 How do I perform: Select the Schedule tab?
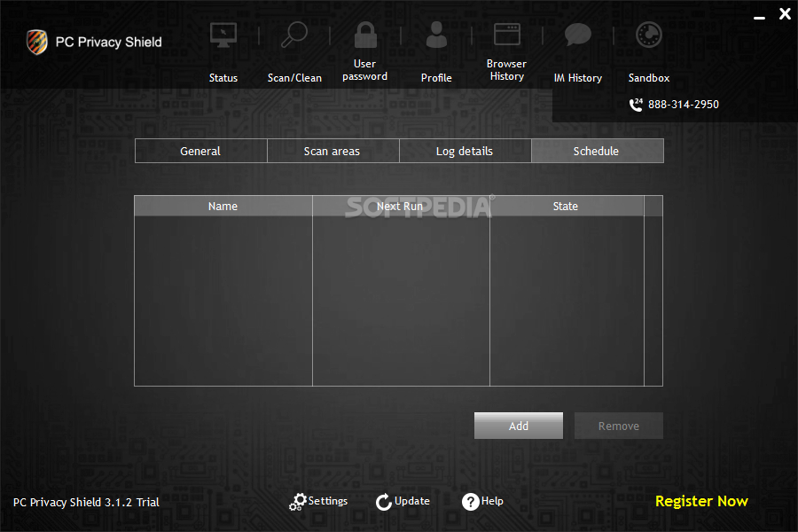[598, 152]
